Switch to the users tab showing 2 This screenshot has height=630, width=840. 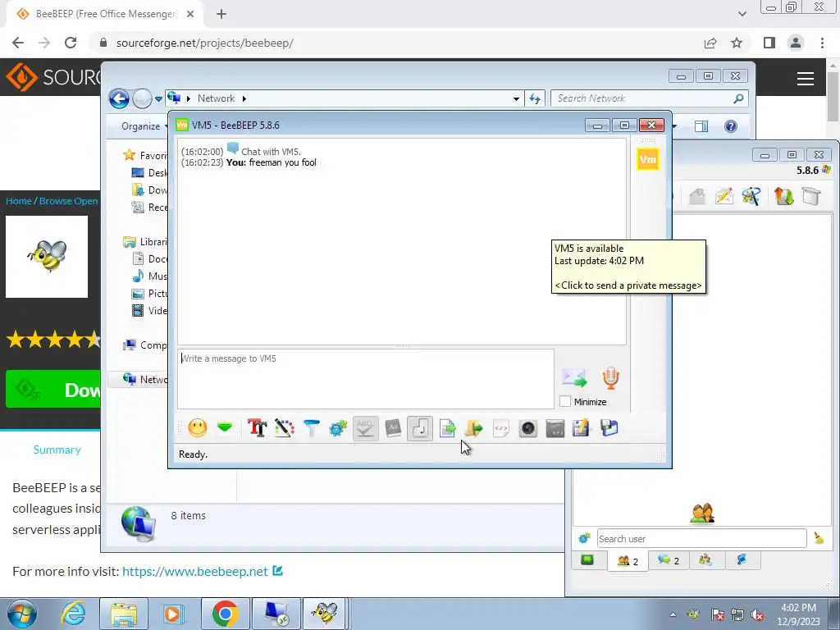pyautogui.click(x=628, y=561)
